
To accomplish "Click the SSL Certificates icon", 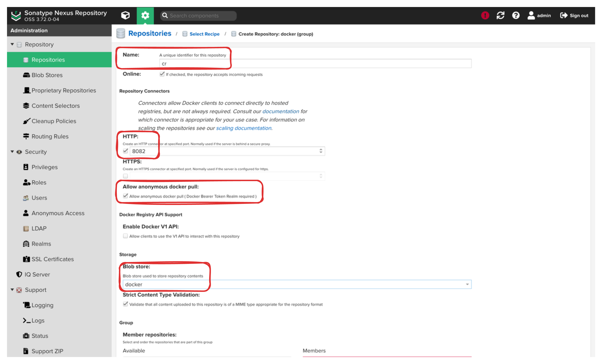I will point(26,259).
